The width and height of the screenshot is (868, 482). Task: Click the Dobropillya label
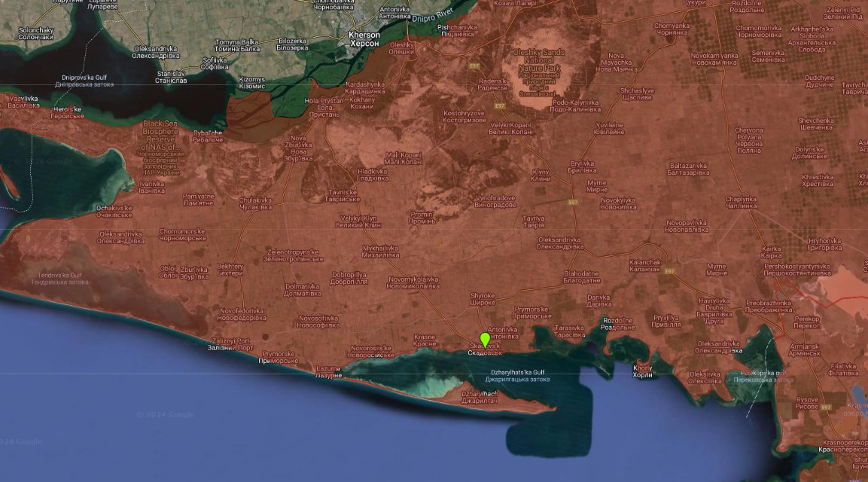point(349,278)
